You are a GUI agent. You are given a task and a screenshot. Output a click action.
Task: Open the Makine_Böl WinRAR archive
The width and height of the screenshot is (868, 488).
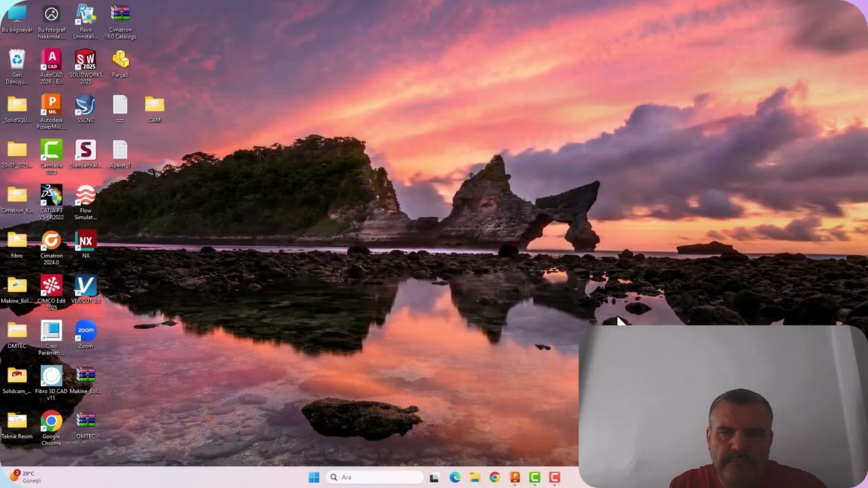coord(85,380)
